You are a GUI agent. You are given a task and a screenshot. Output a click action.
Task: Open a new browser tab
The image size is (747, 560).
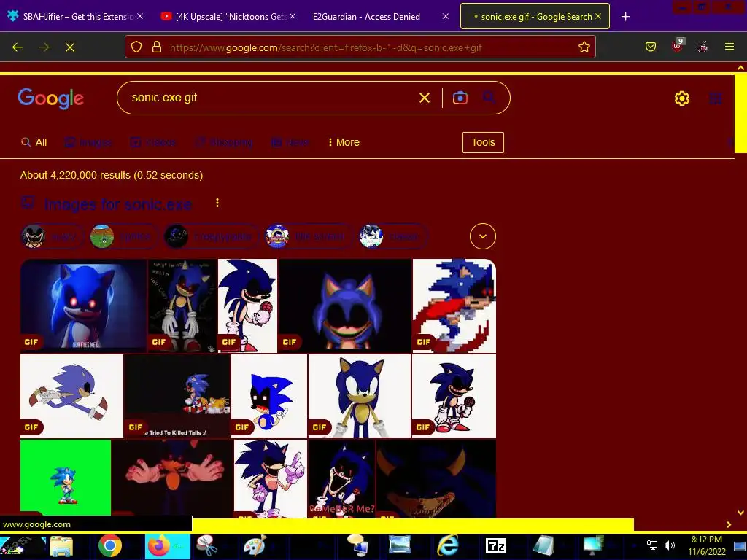pyautogui.click(x=625, y=17)
